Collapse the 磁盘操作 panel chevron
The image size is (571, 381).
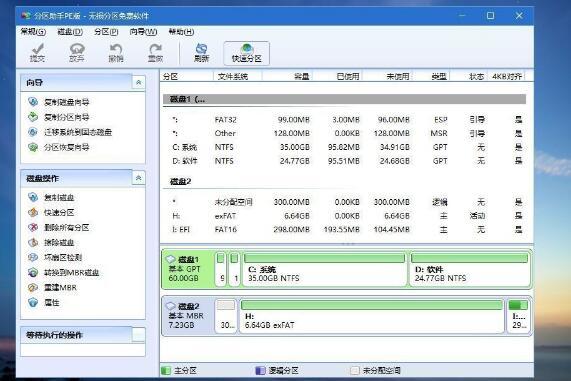tap(138, 178)
